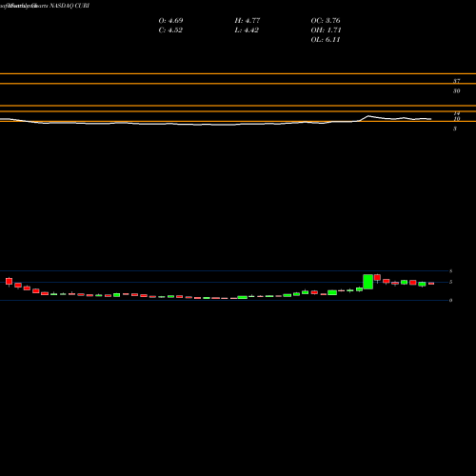Screen dimensions: 476x476
Task: Select the open value O: 4.69
Action: [170, 21]
